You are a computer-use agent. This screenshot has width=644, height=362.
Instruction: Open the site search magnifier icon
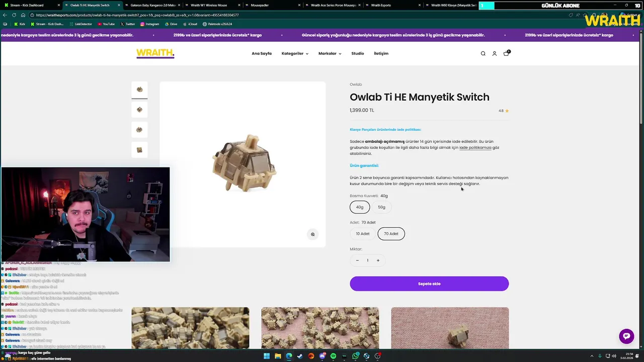pos(483,54)
